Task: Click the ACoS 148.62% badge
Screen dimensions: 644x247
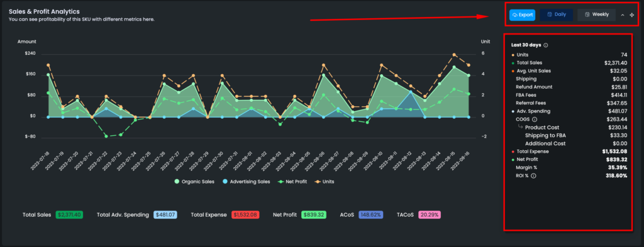Action: pyautogui.click(x=371, y=214)
